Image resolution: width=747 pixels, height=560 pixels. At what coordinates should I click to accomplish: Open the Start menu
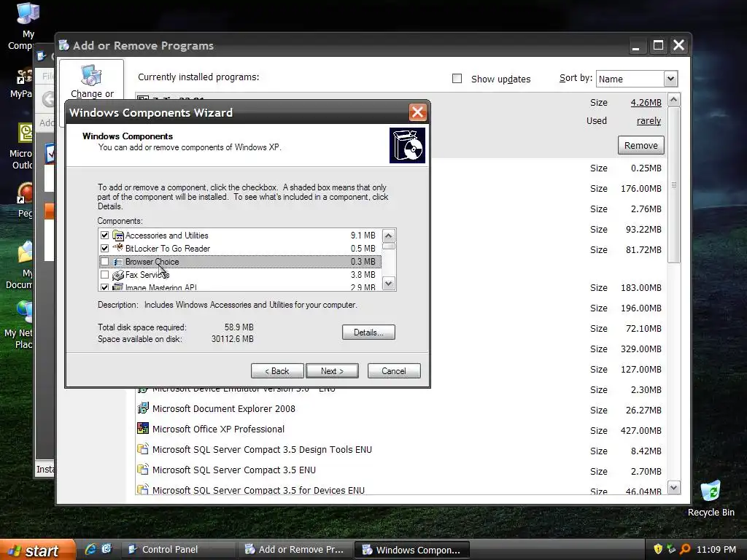(x=38, y=550)
